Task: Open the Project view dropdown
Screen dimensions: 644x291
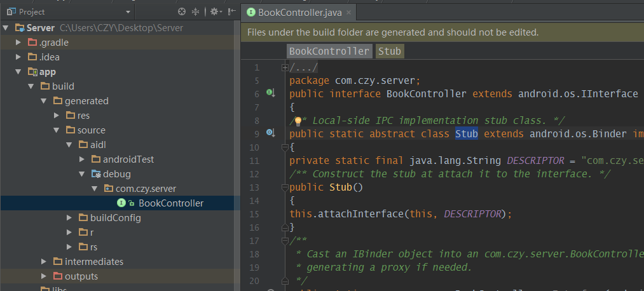Action: 128,12
